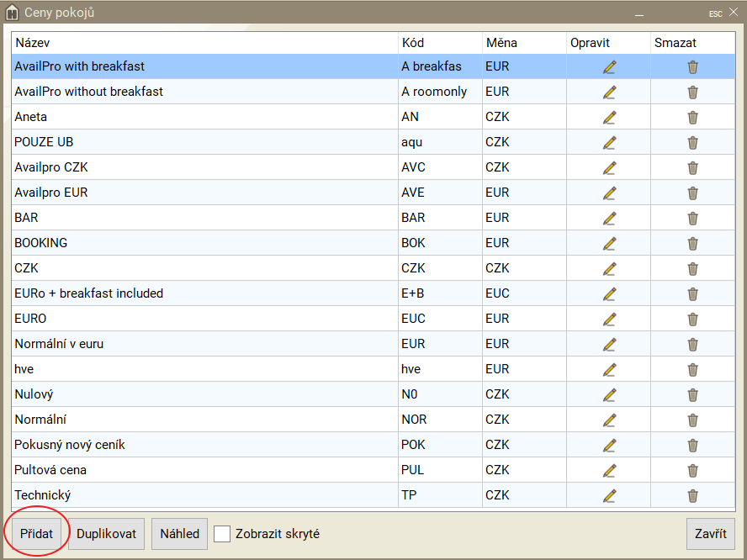Remove the Technický price list using trash icon
This screenshot has width=747, height=560.
pos(692,496)
